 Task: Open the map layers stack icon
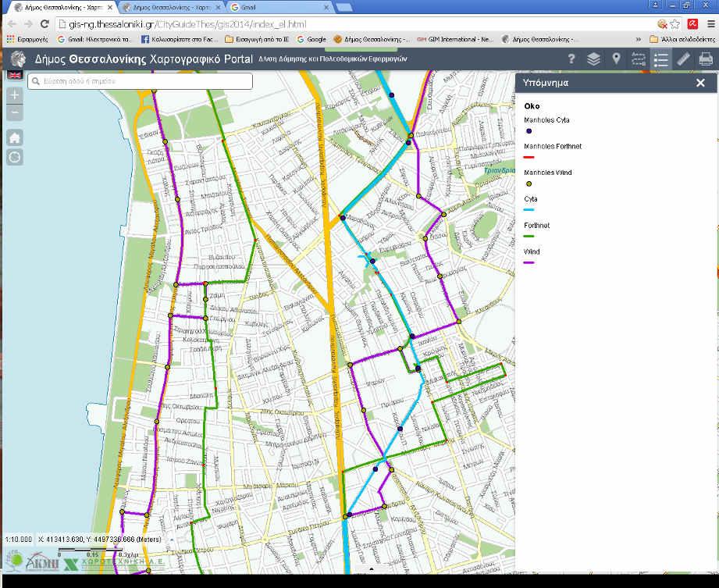point(593,59)
